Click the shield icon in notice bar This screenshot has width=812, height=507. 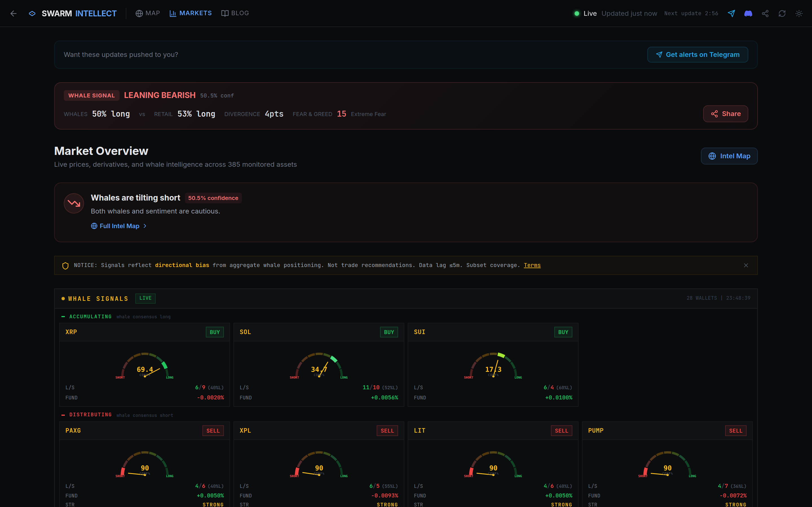pos(65,266)
